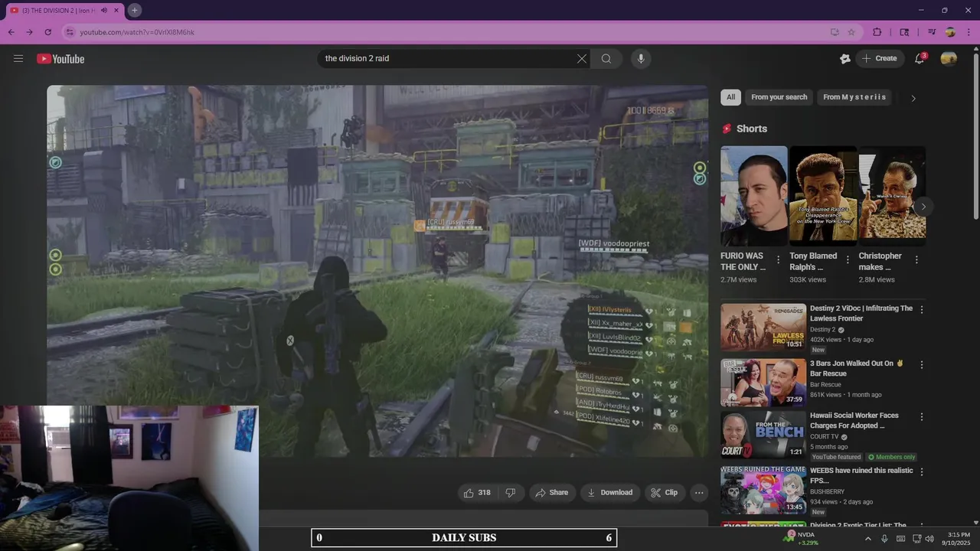This screenshot has height=551, width=980.
Task: Open a new browser tab
Action: coord(135,10)
